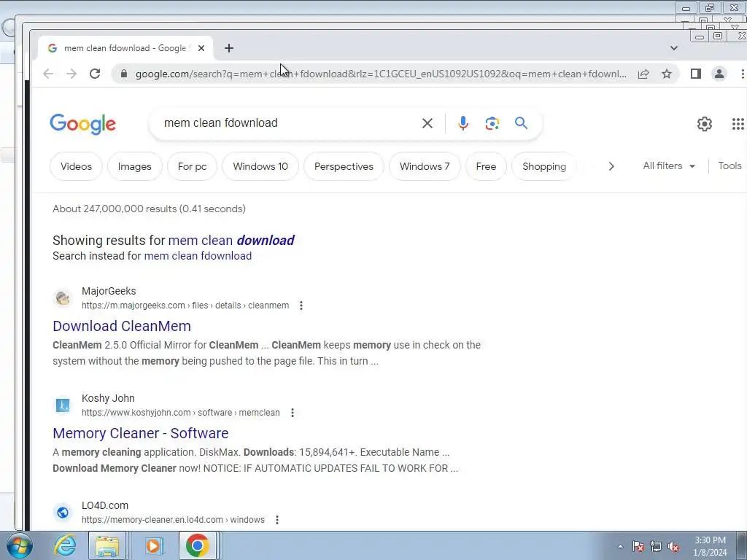Open more options for the LO4D.com result

point(277,520)
